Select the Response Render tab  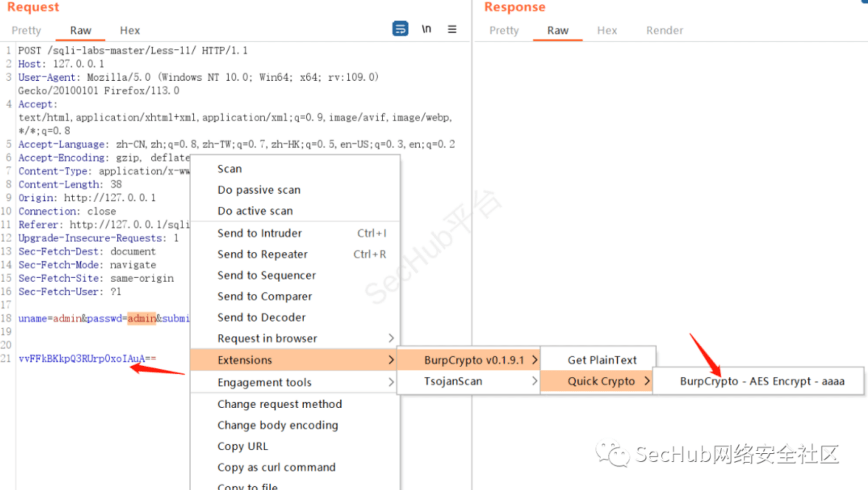(x=664, y=31)
